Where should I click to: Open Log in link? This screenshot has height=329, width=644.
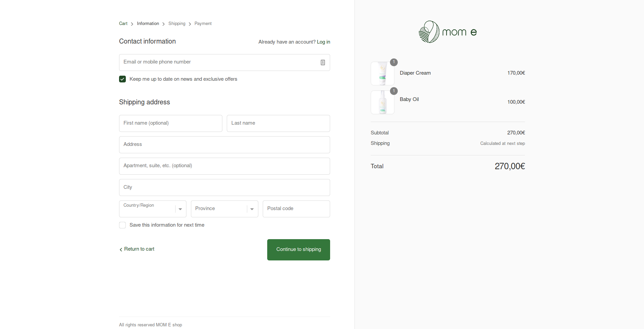tap(323, 42)
